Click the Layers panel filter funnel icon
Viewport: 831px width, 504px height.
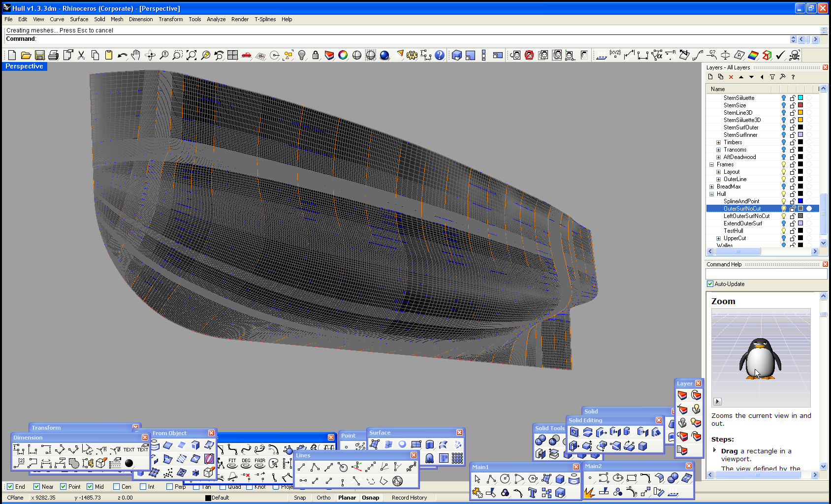(772, 77)
